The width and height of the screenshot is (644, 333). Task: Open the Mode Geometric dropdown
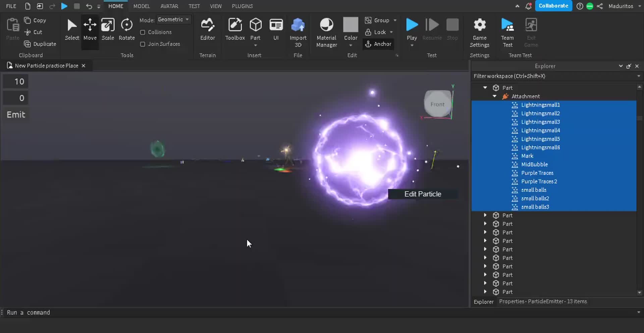coord(173,19)
